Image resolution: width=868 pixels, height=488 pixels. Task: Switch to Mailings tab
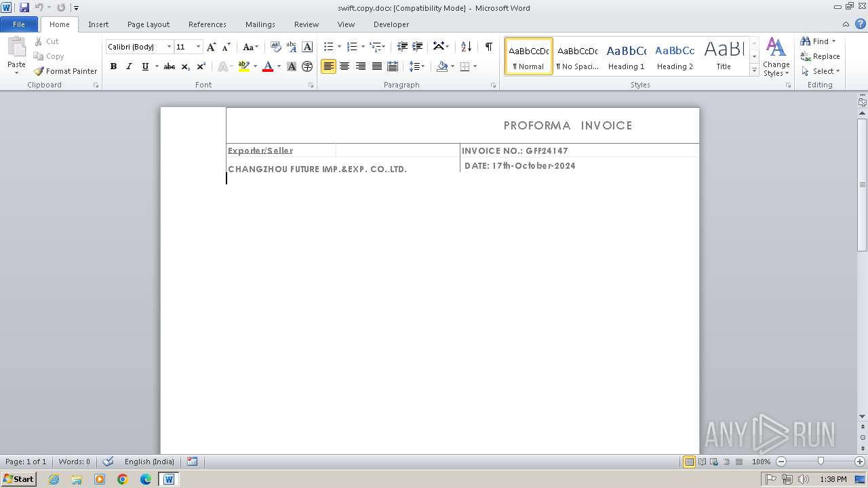tap(260, 24)
